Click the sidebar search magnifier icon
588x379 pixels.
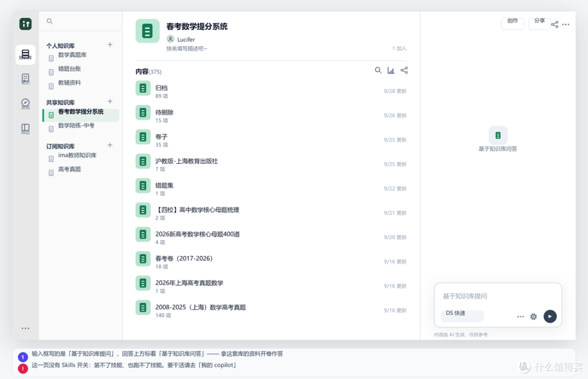coord(50,21)
